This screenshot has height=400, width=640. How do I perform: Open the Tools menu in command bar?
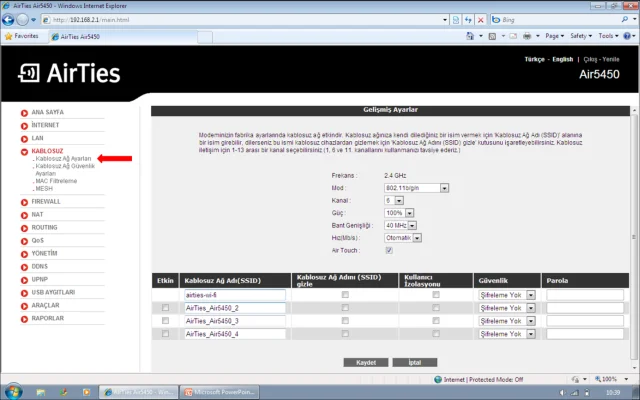[x=608, y=36]
